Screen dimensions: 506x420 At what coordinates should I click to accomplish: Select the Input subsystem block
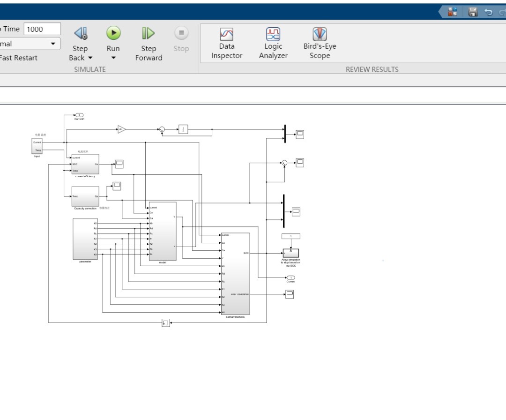pos(37,146)
